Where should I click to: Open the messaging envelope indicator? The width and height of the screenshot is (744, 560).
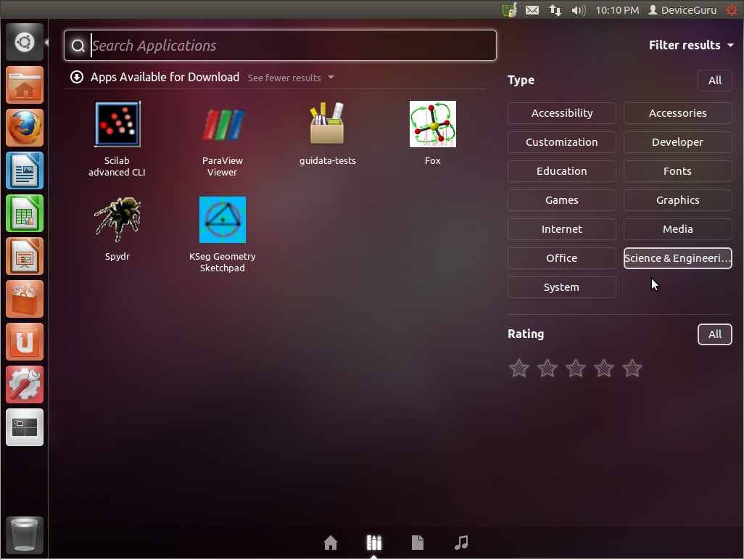tap(532, 10)
